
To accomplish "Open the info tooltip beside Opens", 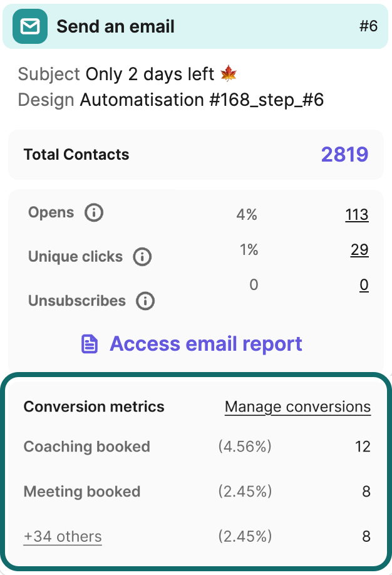I will (93, 212).
